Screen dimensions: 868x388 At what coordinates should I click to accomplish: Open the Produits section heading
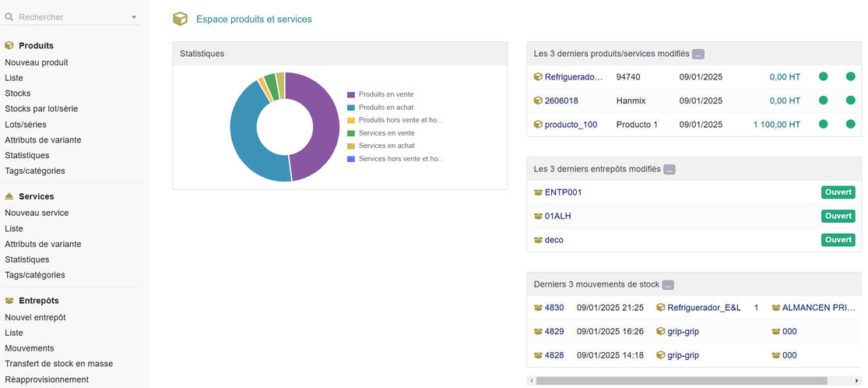[36, 45]
